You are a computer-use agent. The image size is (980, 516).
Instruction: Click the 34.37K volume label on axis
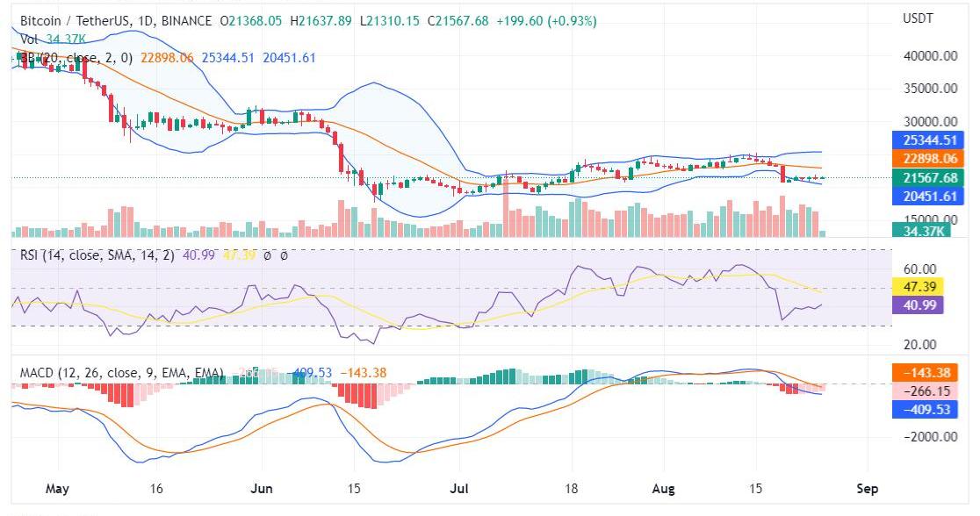point(926,231)
